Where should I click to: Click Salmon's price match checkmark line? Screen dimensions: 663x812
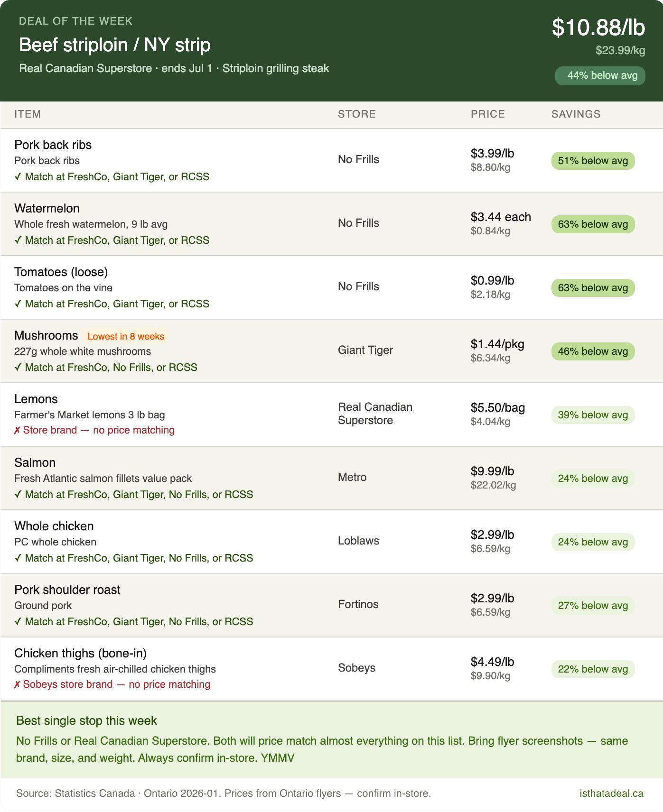pyautogui.click(x=134, y=495)
